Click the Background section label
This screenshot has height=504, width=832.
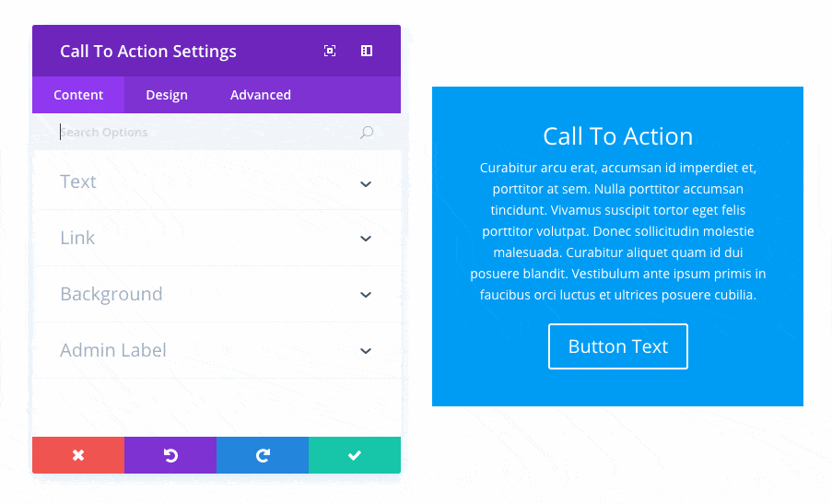click(x=111, y=295)
